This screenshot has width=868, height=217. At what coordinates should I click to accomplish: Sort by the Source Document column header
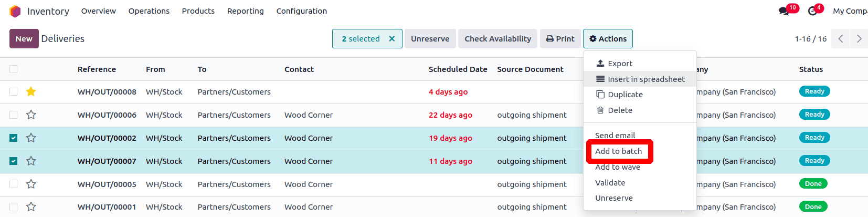(530, 69)
